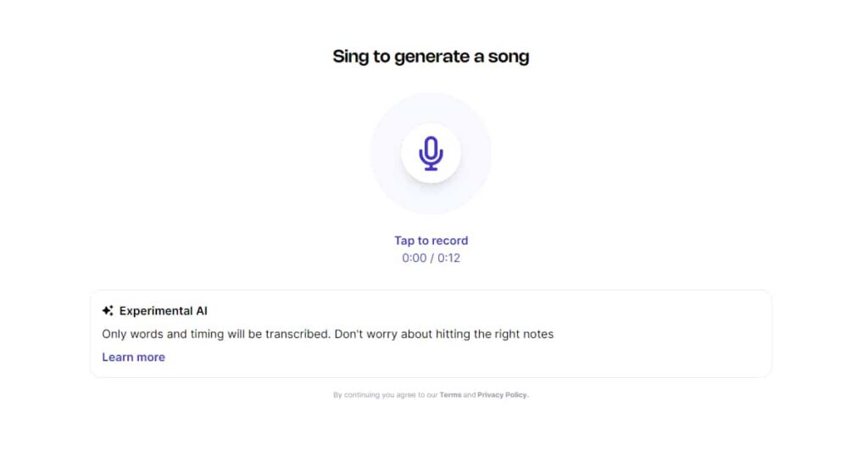This screenshot has height=456, width=868.
Task: Click the "Don't worry about hitting" sentence
Action: [x=443, y=334]
